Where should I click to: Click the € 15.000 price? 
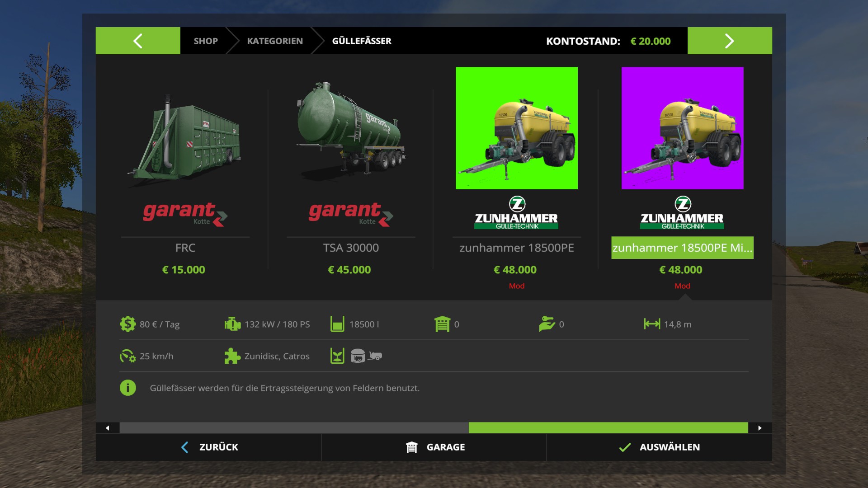point(184,270)
